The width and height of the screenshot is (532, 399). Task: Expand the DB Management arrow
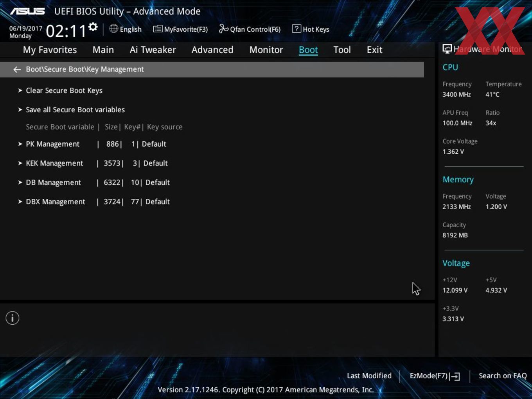20,182
